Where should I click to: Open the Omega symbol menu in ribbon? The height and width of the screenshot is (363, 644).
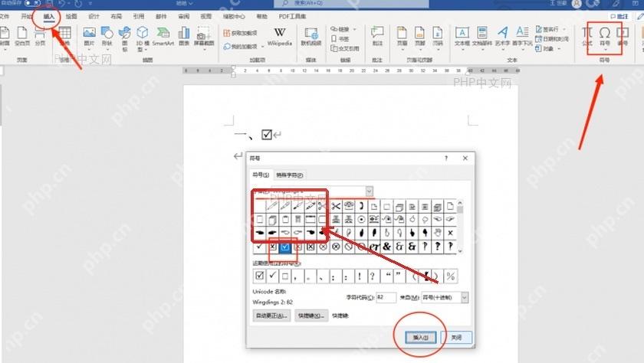604,36
